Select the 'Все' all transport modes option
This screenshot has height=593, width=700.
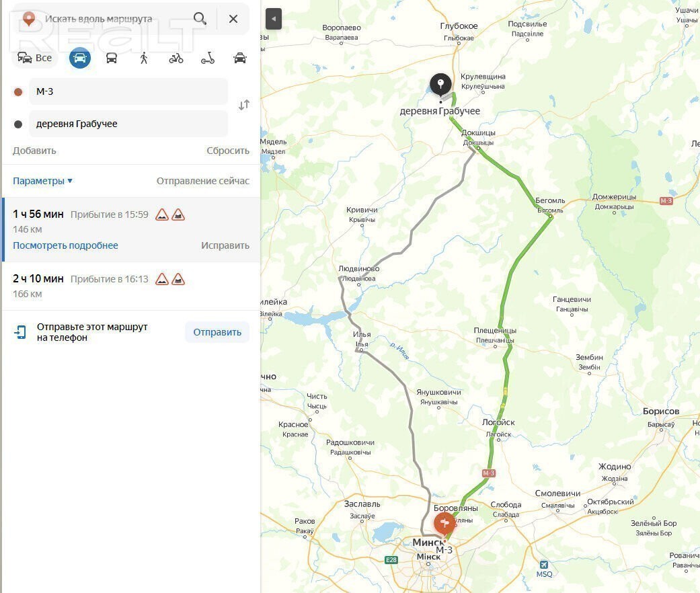tap(35, 58)
